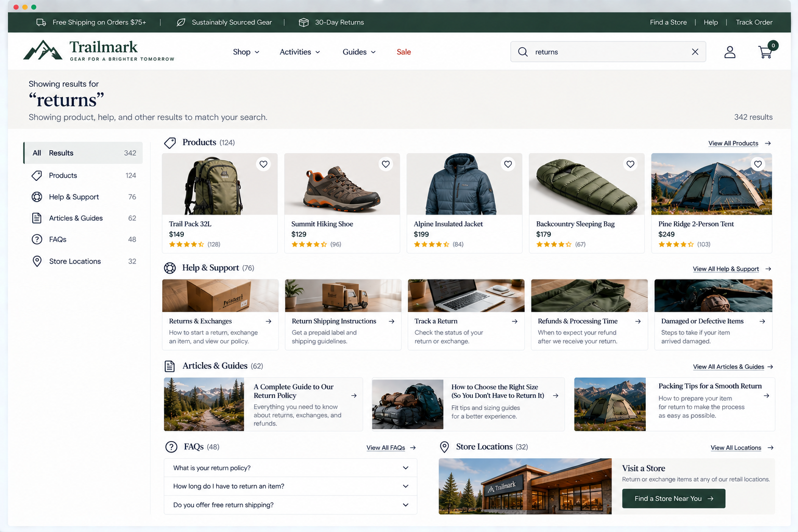The width and height of the screenshot is (798, 532).
Task: Filter results by FAQs in sidebar
Action: [x=83, y=240]
